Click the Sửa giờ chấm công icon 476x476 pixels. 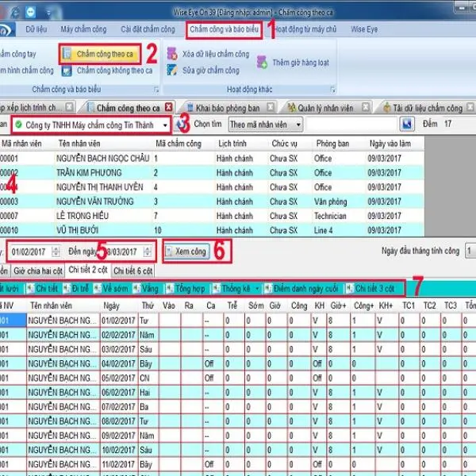(172, 71)
